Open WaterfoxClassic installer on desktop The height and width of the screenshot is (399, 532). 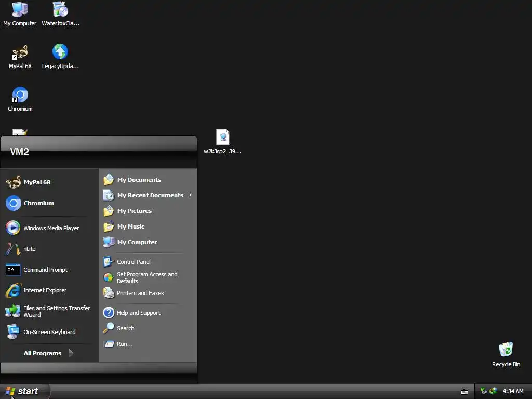point(60,14)
